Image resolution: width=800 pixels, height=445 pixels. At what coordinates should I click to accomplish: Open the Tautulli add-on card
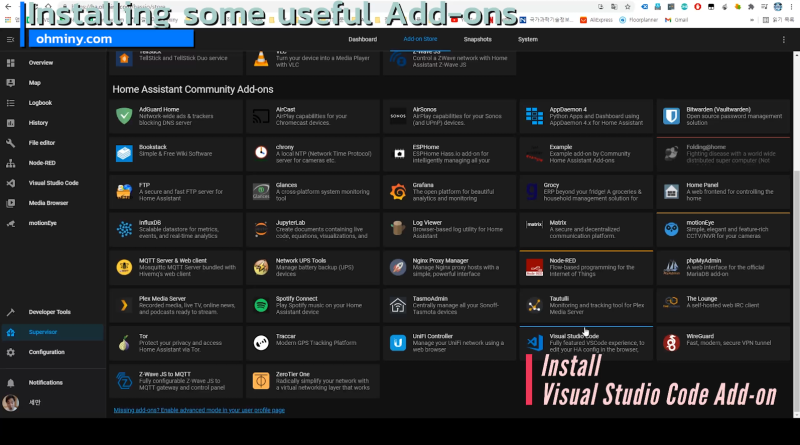pos(586,305)
